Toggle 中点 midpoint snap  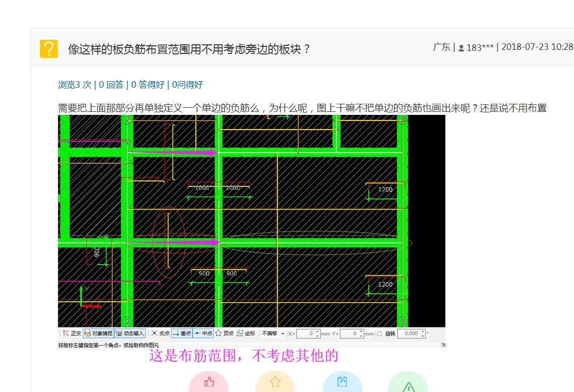(203, 334)
